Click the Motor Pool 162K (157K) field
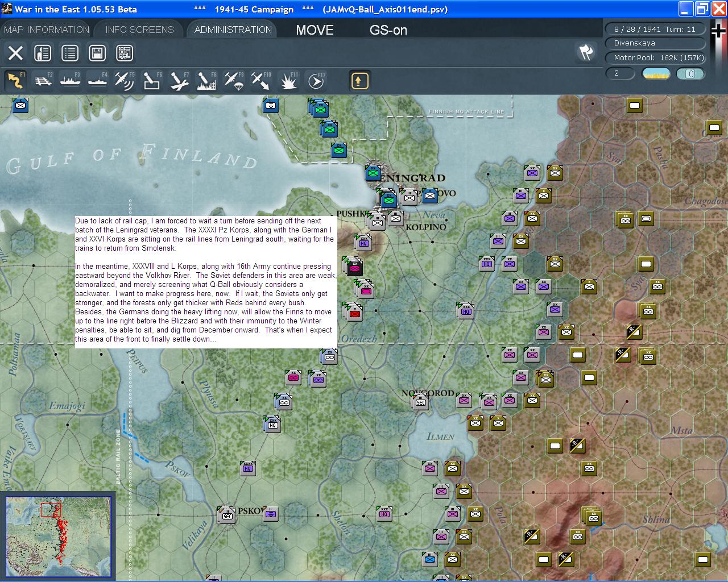This screenshot has width=728, height=582. [655, 58]
